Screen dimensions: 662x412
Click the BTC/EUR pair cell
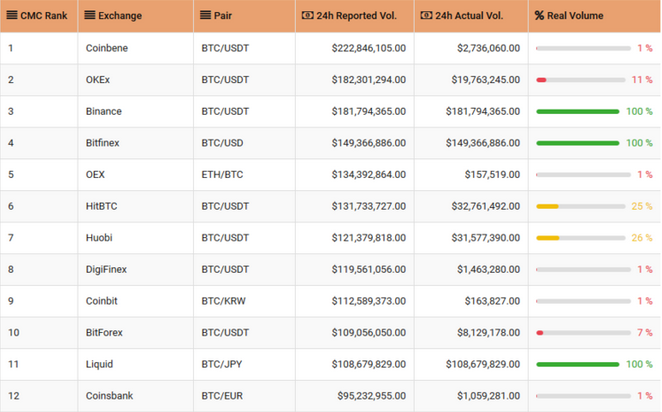coord(222,396)
